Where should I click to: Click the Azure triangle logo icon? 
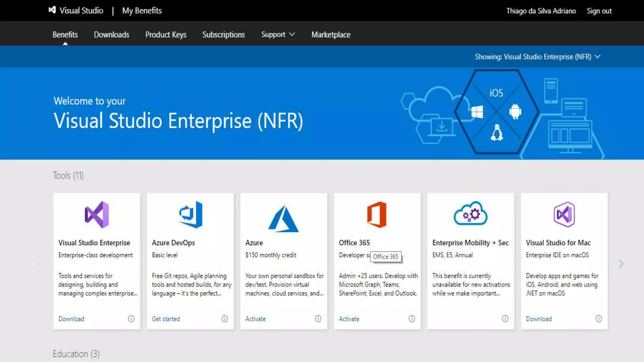(x=283, y=219)
